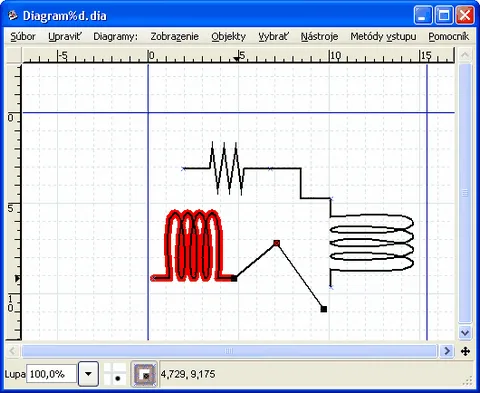Viewport: 480px width, 393px height.
Task: Click the red middle handle of polyline
Action: coord(276,243)
